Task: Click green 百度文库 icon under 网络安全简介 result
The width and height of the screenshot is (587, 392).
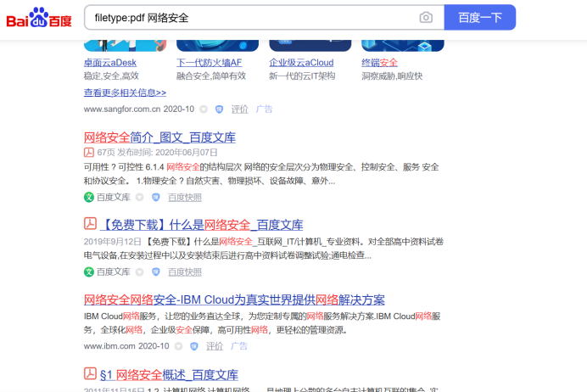Action: point(89,198)
